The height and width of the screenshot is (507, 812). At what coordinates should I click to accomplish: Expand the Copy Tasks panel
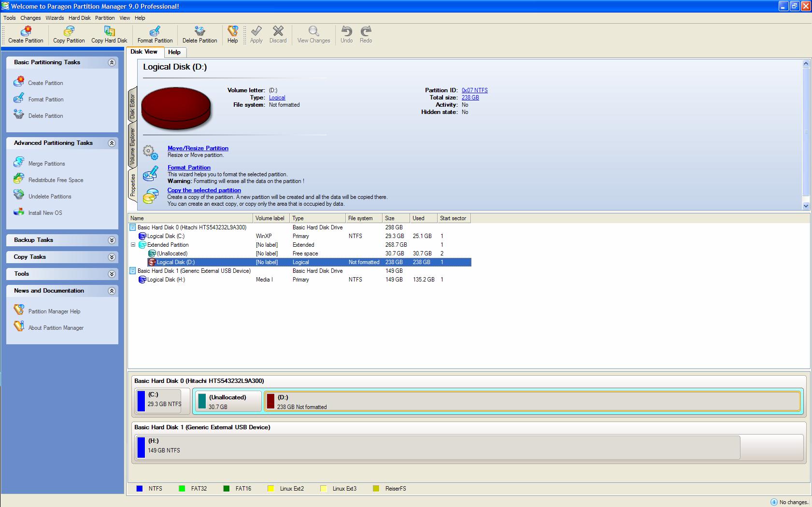pyautogui.click(x=112, y=257)
